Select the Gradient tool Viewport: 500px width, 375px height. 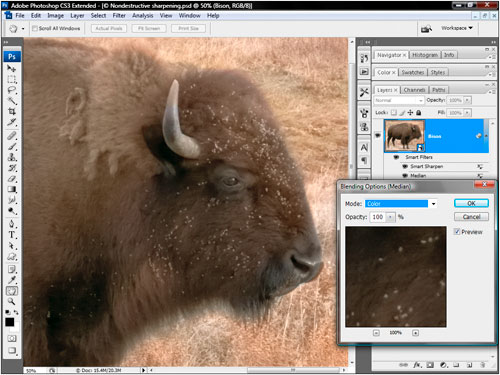12,189
